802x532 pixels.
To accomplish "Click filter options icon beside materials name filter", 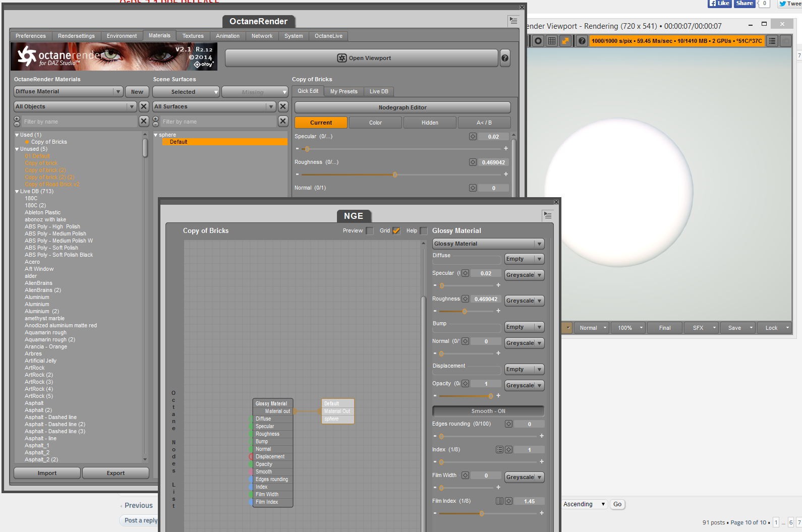I will click(17, 121).
